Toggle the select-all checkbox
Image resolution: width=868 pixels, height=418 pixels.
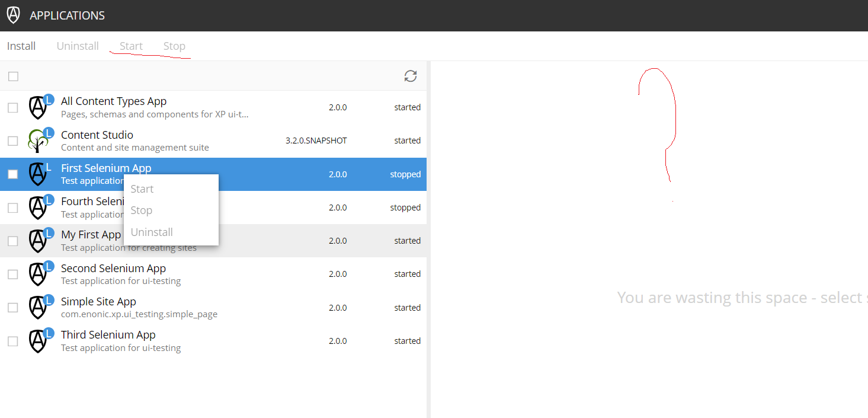[x=13, y=76]
